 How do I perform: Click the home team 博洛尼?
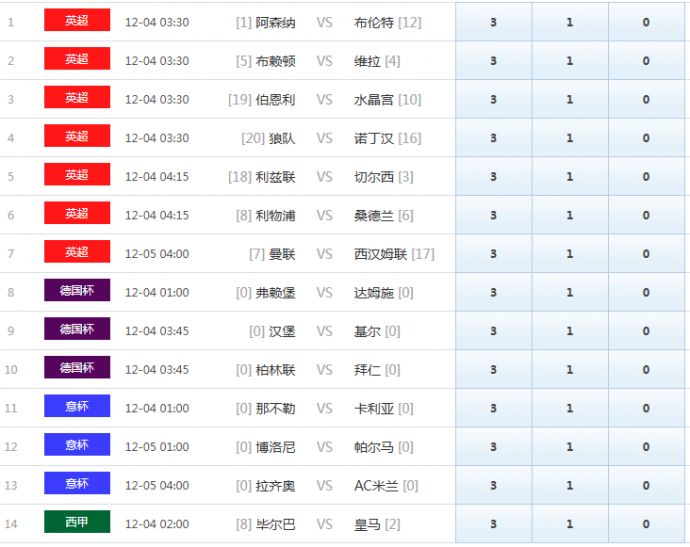click(275, 447)
